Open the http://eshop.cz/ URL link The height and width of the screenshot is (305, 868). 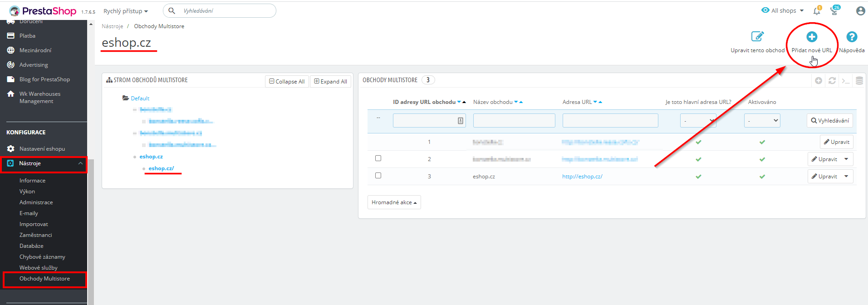(x=582, y=177)
